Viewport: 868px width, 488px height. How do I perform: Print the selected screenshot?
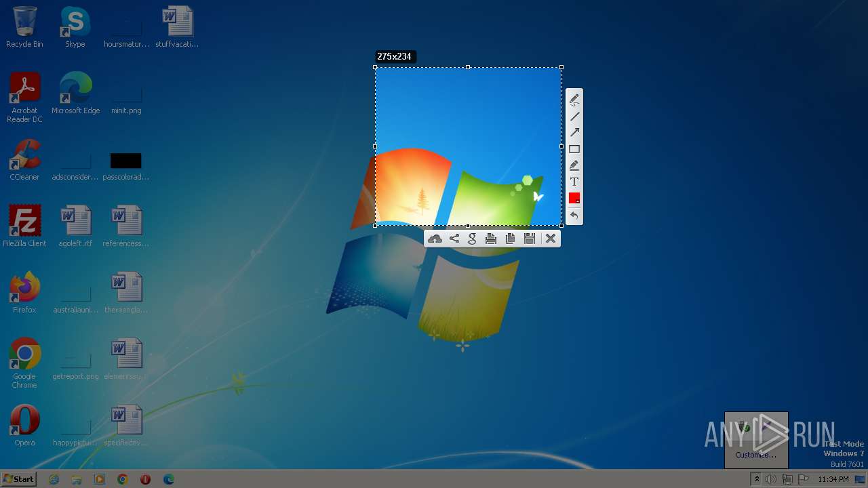coord(491,239)
